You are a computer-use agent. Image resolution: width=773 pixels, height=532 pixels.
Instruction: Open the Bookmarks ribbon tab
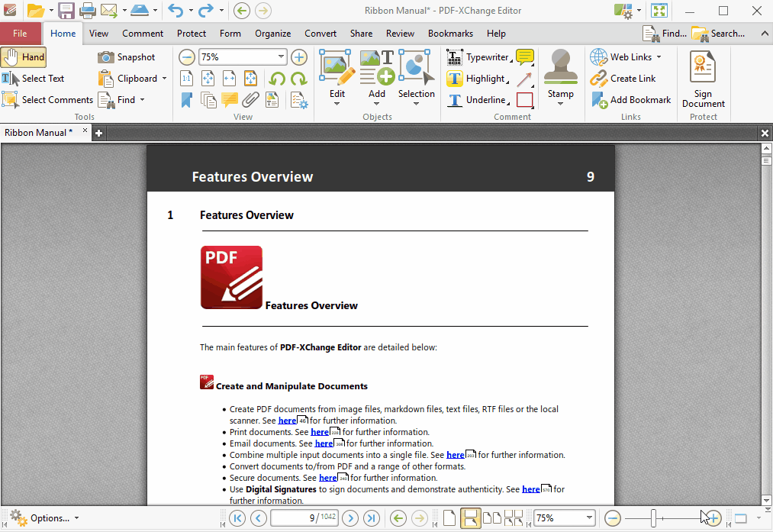pos(450,34)
